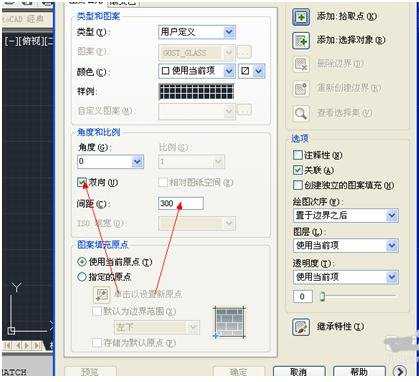Viewport: 419px width, 382px height.
Task: Enable the 注释性 annotative checkbox
Action: 297,155
